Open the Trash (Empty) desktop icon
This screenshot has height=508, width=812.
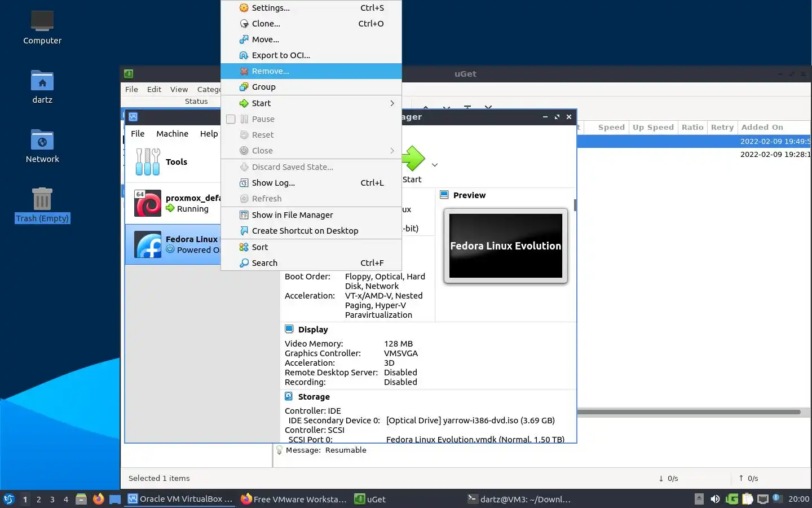pyautogui.click(x=42, y=205)
